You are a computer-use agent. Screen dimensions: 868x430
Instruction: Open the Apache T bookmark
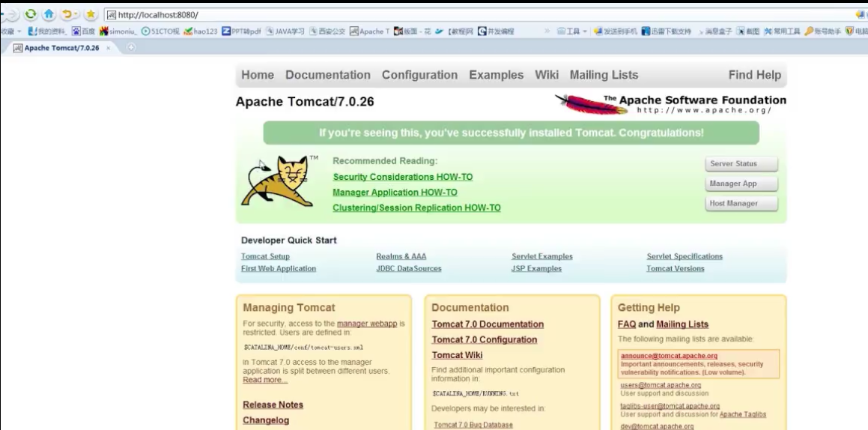370,31
